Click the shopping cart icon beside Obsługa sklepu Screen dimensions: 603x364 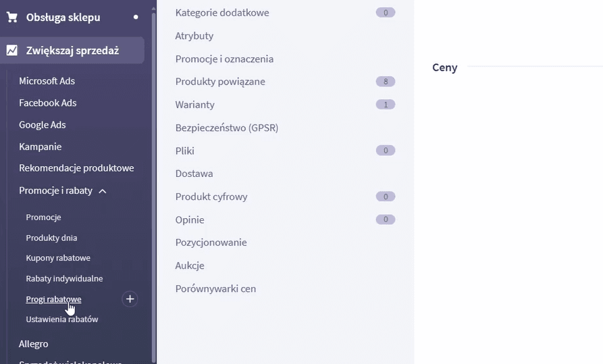click(12, 17)
